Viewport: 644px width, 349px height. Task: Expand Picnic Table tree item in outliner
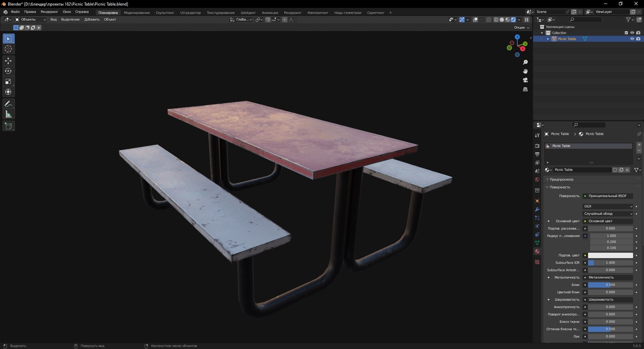[x=548, y=39]
